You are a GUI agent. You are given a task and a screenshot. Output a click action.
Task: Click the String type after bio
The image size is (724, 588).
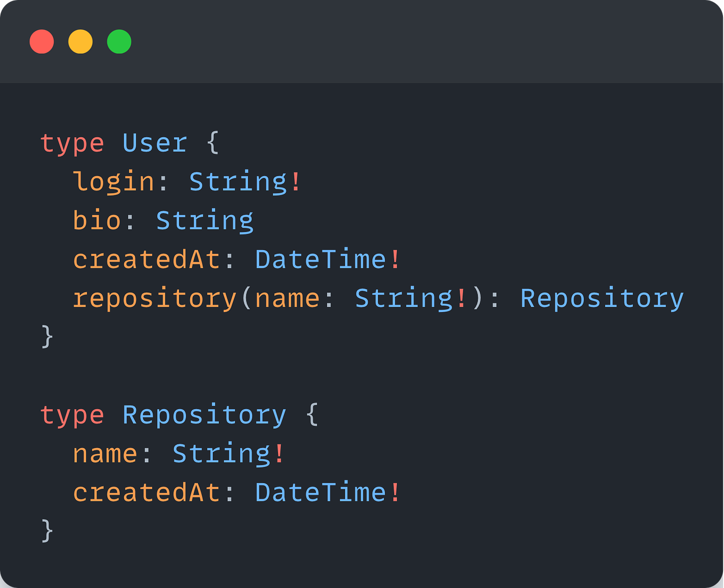coord(205,221)
